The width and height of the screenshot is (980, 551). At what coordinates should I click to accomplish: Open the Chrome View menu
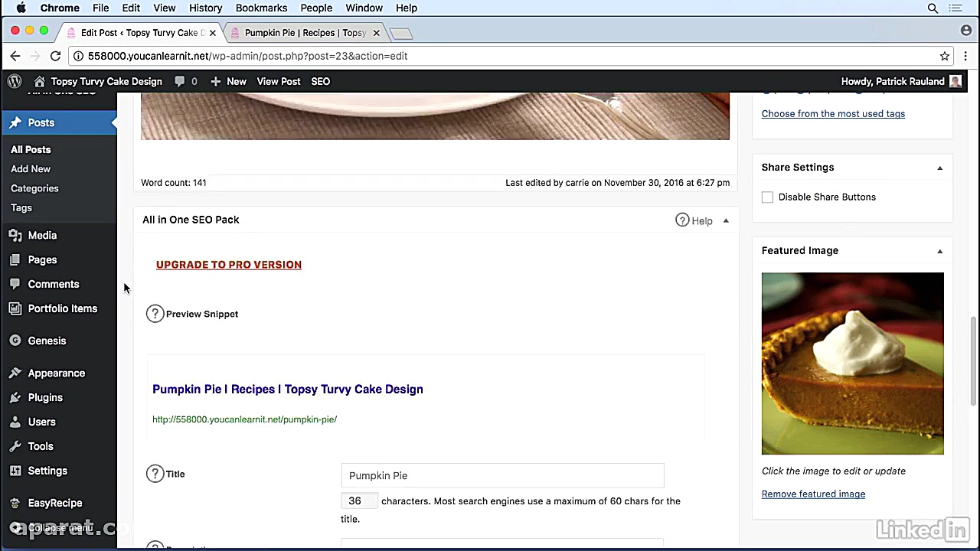(x=165, y=8)
